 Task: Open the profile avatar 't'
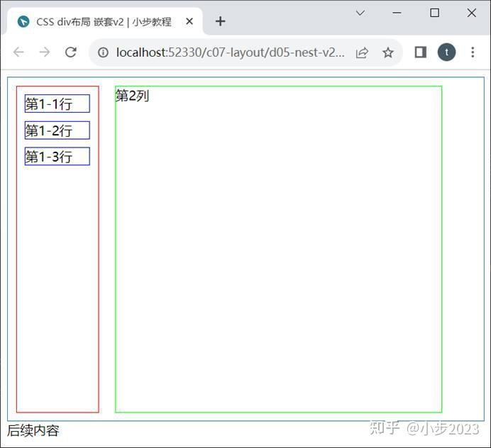(x=446, y=52)
